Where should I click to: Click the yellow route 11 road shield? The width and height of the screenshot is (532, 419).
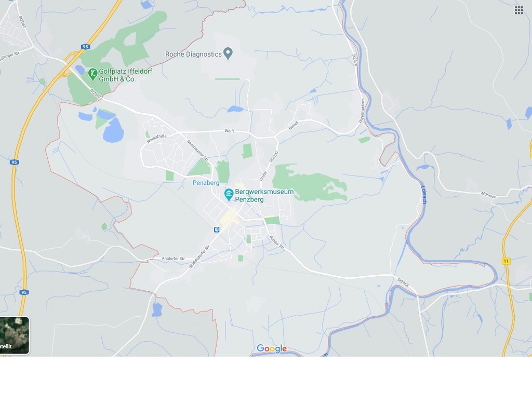(506, 261)
